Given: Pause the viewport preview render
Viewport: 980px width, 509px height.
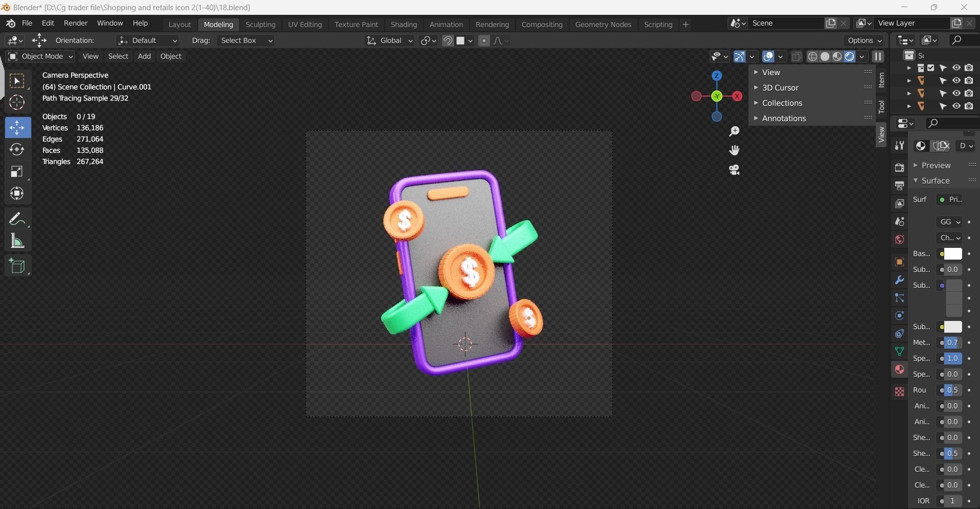Looking at the screenshot, I should click(878, 56).
